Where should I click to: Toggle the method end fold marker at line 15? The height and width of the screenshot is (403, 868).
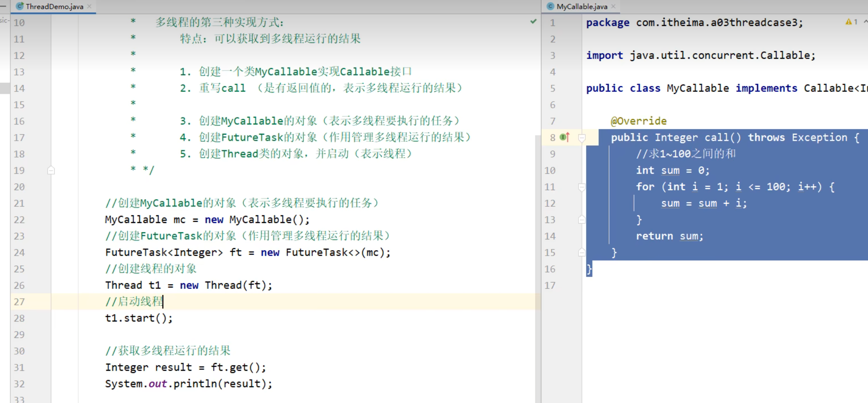[582, 253]
